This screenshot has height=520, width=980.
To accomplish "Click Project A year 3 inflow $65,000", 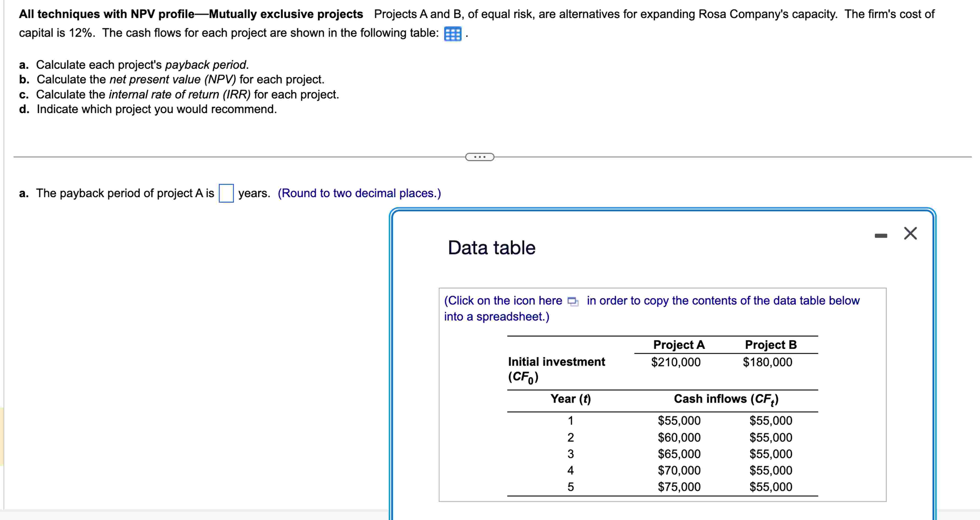I will [679, 454].
